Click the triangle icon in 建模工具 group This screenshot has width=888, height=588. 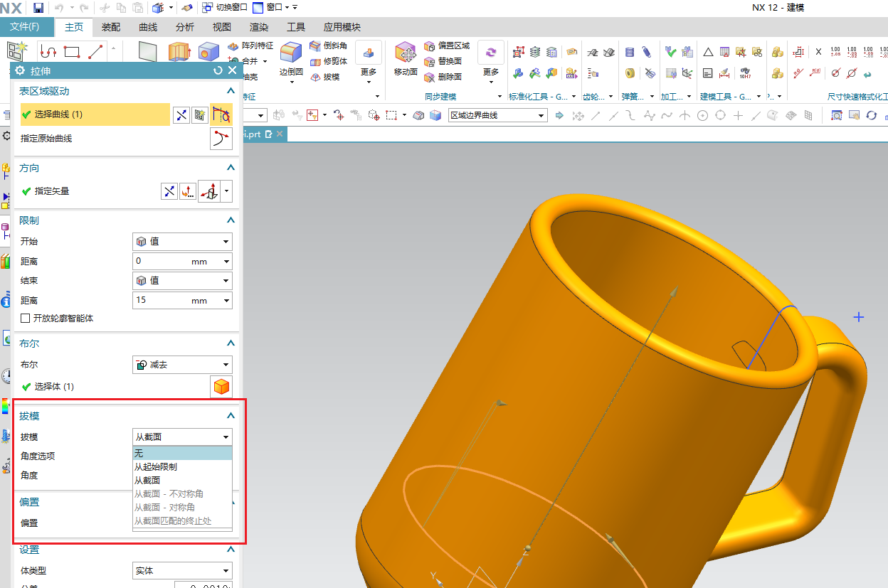(708, 52)
